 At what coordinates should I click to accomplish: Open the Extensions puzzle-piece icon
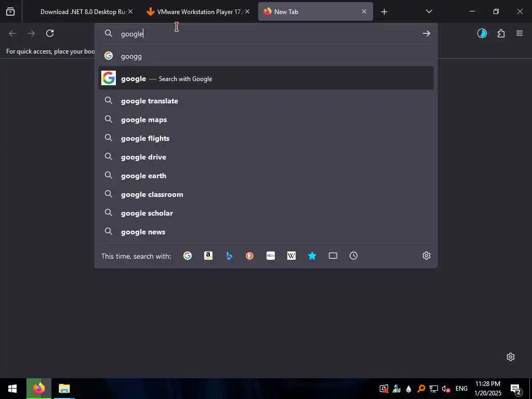[501, 33]
